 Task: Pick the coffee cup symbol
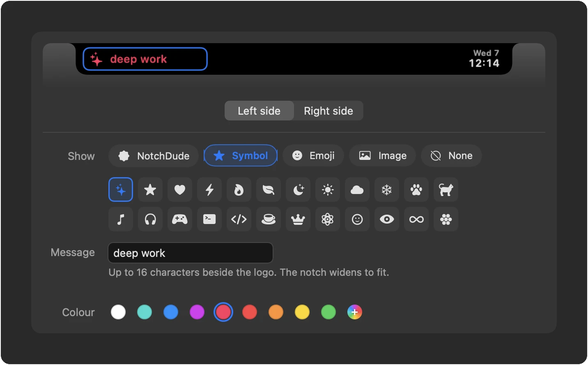pos(269,219)
